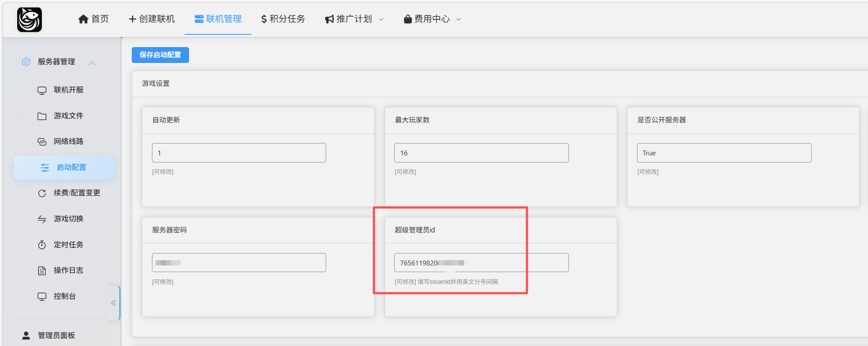868x346 pixels.
Task: Collapse the 服务器管理 sidebar section
Action: pyautogui.click(x=92, y=63)
